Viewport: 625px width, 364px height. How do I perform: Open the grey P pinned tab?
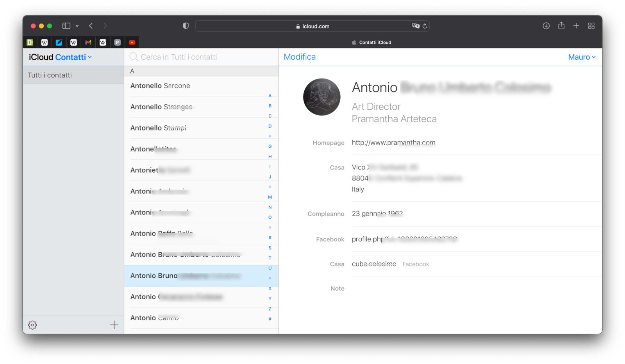click(x=118, y=42)
